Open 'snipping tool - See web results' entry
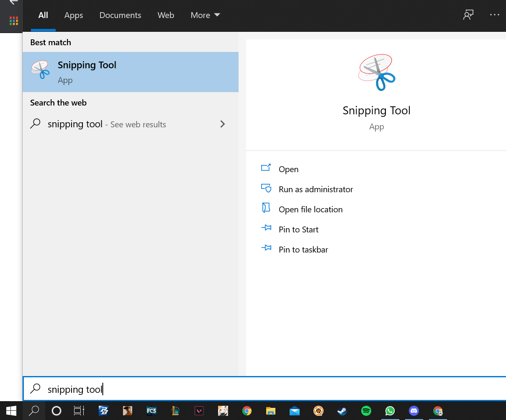506x420 pixels. coord(130,124)
